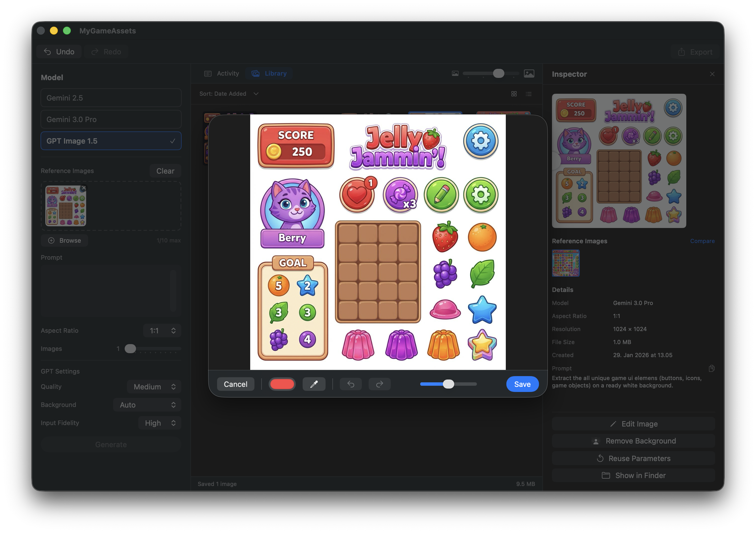The image size is (756, 533).
Task: Open the Aspect Ratio 1:1 dropdown
Action: 162,331
